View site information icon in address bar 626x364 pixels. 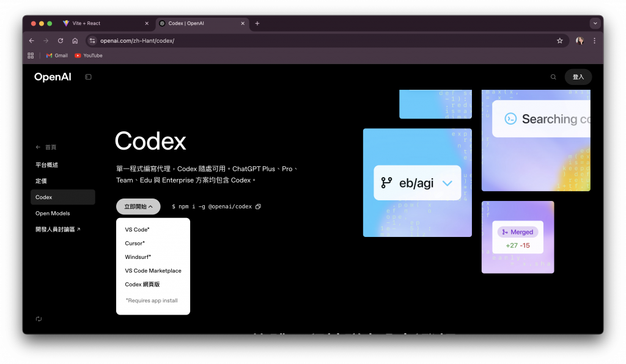point(92,41)
